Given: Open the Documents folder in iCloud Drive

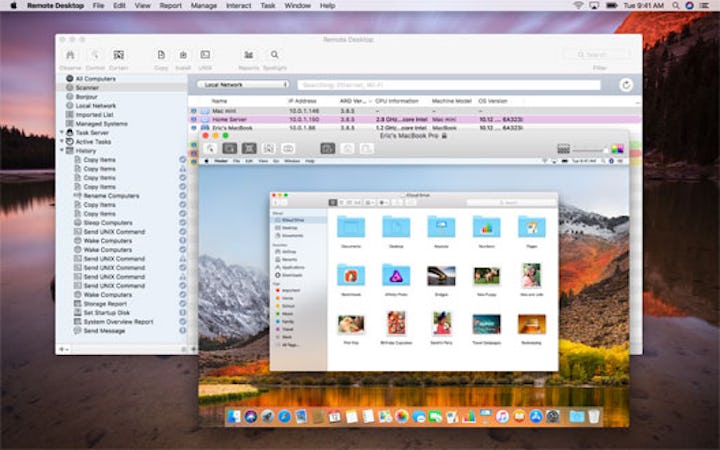Looking at the screenshot, I should [351, 228].
